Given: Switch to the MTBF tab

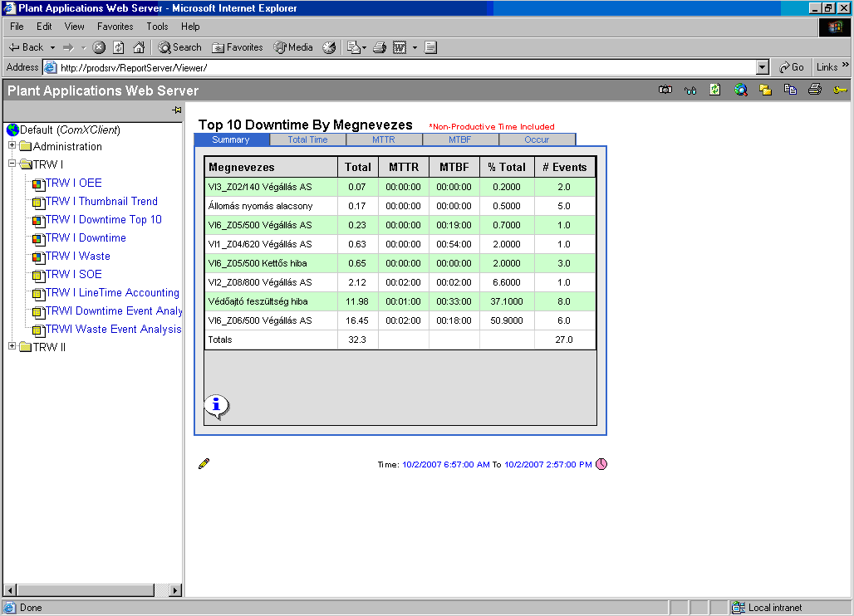Looking at the screenshot, I should [460, 139].
